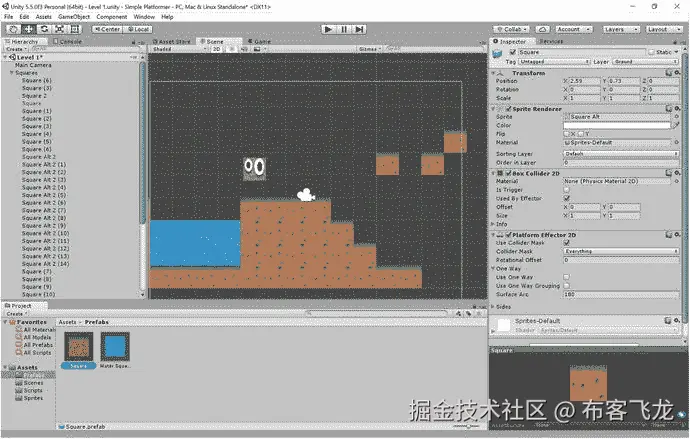Open the Account dropdown
The width and height of the screenshot is (690, 439).
pos(574,29)
